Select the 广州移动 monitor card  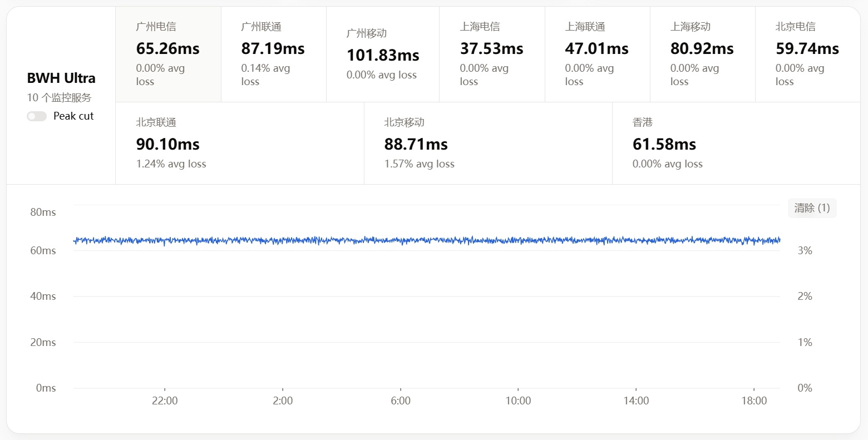[382, 55]
